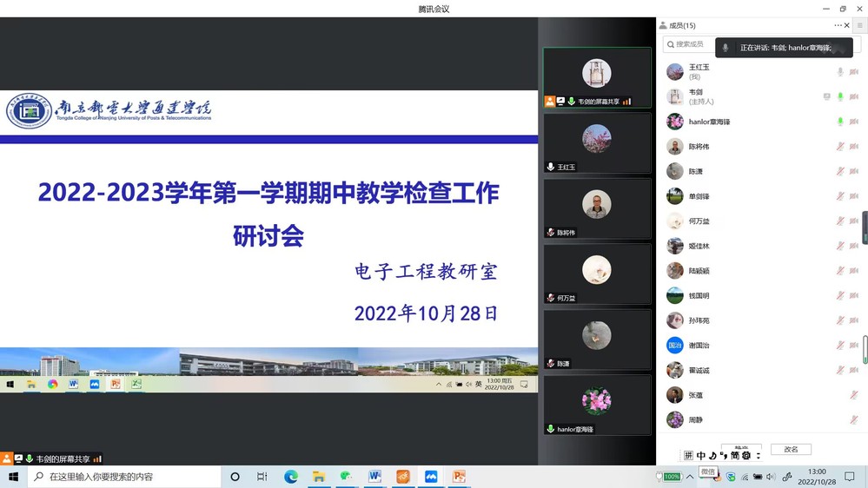Select the 何万益 video tile

click(x=597, y=274)
